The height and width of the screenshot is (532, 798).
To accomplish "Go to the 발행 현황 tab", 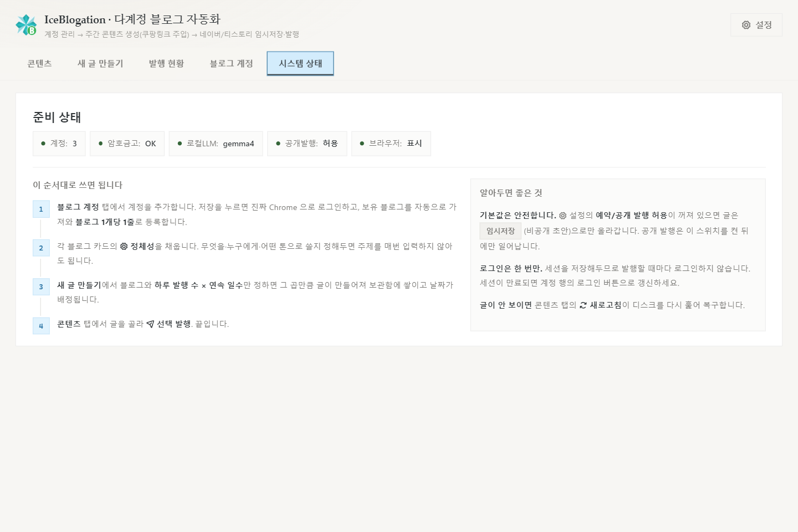I will click(166, 64).
